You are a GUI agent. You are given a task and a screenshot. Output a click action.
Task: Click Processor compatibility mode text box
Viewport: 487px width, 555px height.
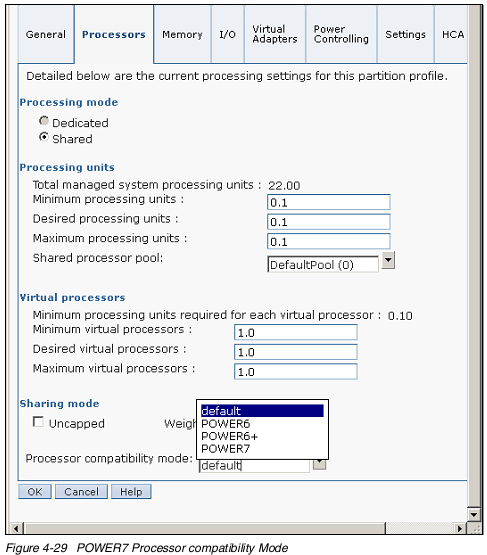tap(254, 465)
